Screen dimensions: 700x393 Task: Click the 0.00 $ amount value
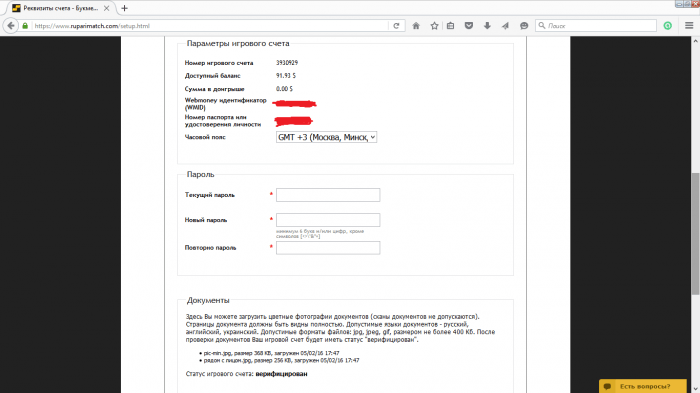pos(284,89)
